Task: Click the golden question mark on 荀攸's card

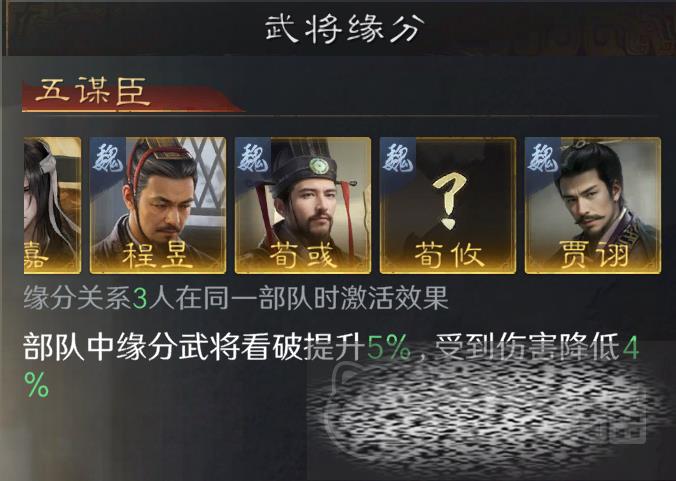Action: [449, 200]
